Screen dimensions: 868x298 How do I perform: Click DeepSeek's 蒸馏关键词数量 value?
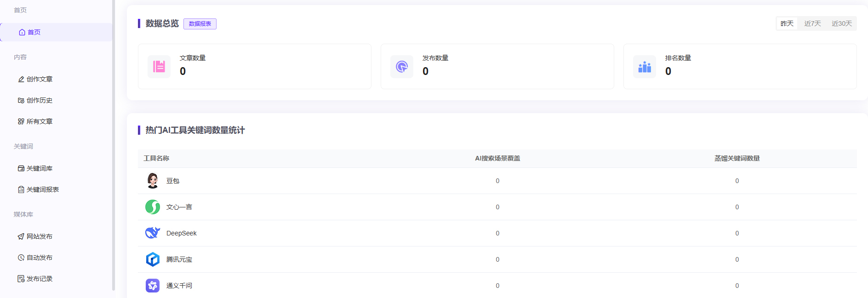click(737, 233)
